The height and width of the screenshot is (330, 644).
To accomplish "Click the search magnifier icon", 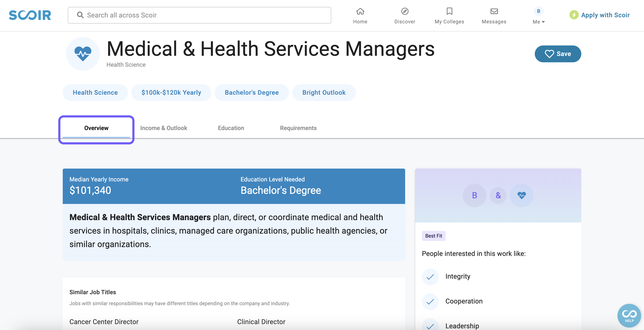I will [80, 15].
